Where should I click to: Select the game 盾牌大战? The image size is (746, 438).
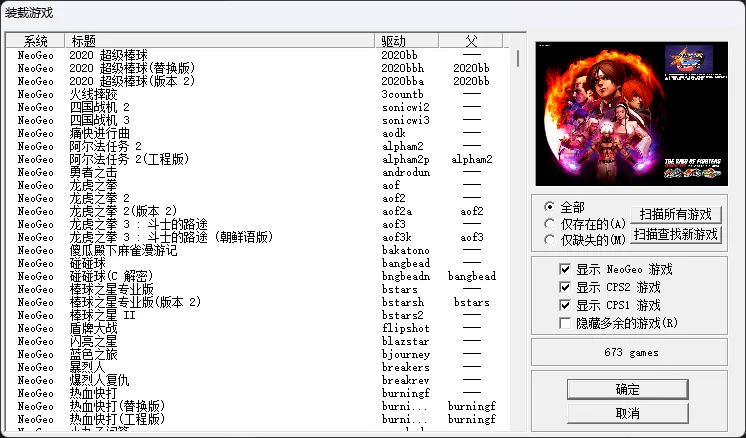257,328
